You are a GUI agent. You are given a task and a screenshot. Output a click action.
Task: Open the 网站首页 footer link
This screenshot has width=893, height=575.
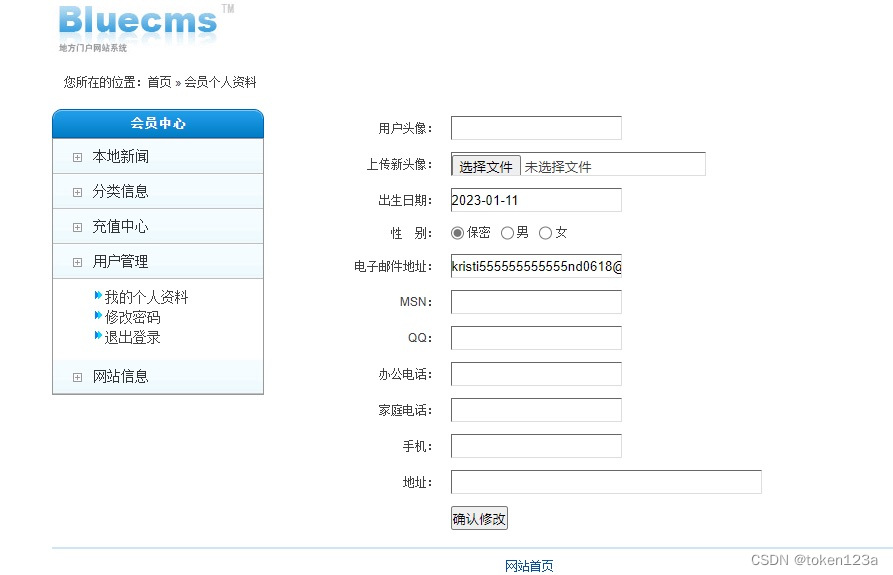tap(529, 565)
